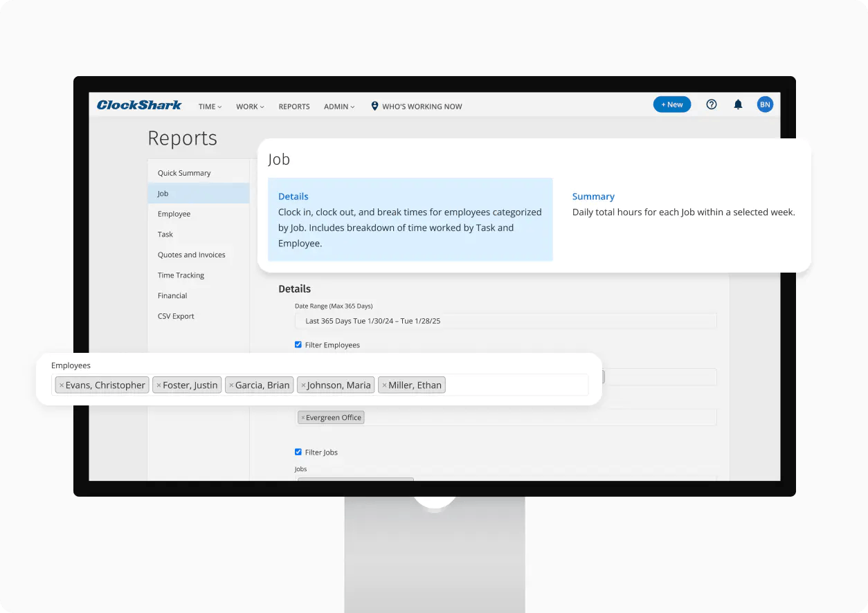The width and height of the screenshot is (868, 613).
Task: Remove Evans, Christopher employee tag
Action: tap(62, 385)
